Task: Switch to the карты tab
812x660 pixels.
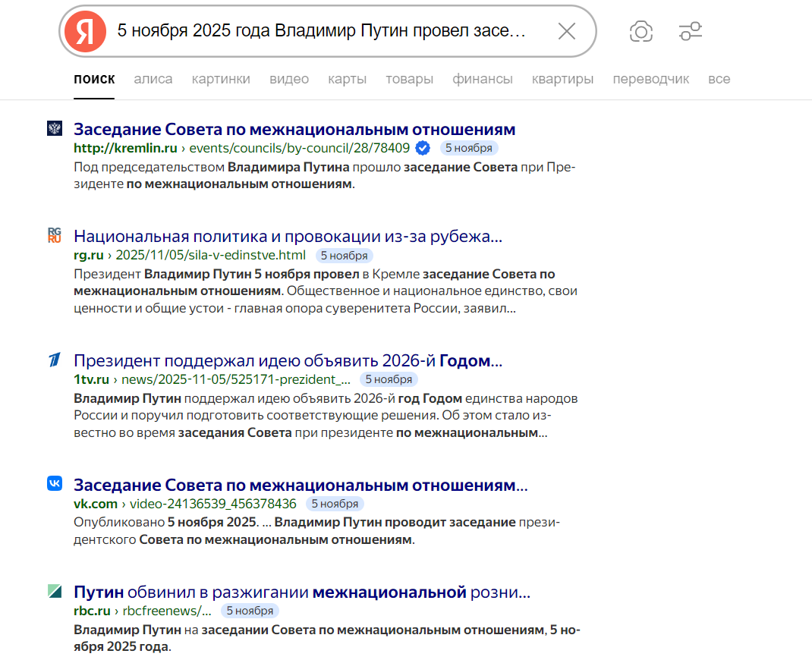Action: pos(348,79)
